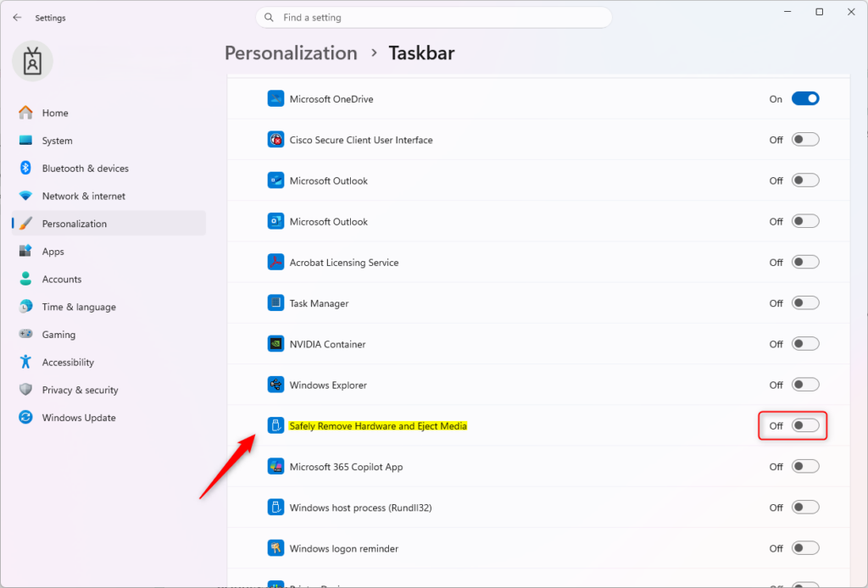The image size is (868, 588).
Task: Open Windows Update settings label
Action: click(x=79, y=418)
